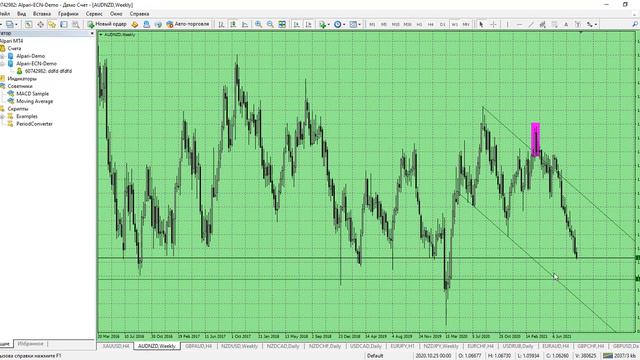This screenshot has height=360, width=640.
Task: Switch chart to line chart mode
Action: 245,24
